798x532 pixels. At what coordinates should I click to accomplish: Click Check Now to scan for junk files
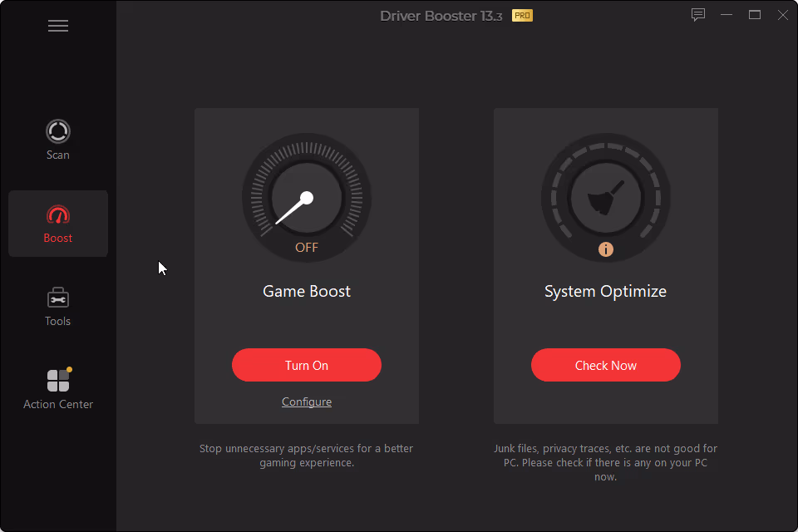point(605,365)
